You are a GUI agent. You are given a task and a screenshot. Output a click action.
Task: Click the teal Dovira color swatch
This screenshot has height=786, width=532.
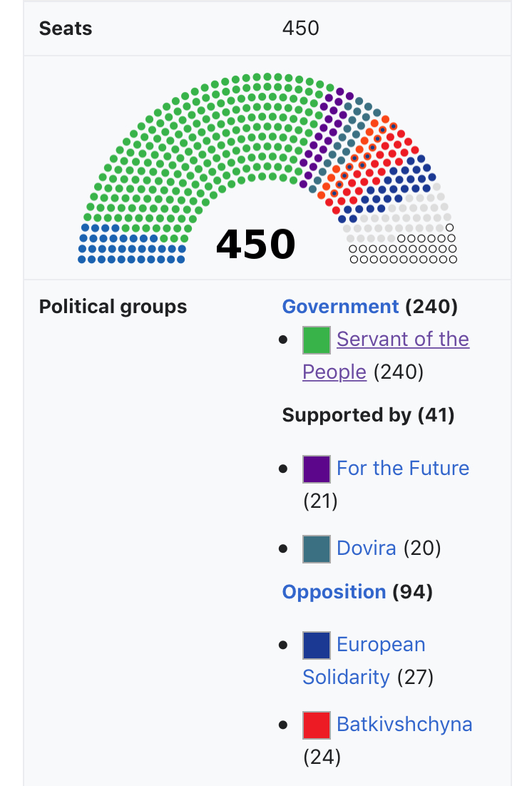pyautogui.click(x=317, y=549)
